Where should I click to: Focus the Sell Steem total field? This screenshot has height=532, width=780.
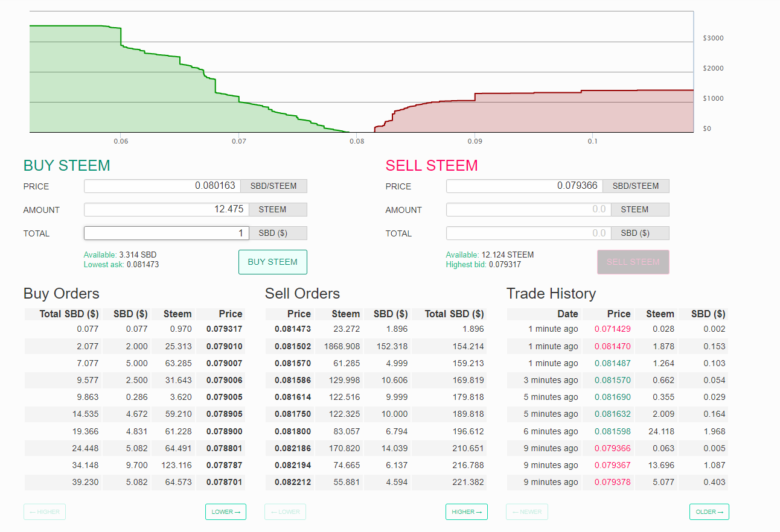click(529, 233)
